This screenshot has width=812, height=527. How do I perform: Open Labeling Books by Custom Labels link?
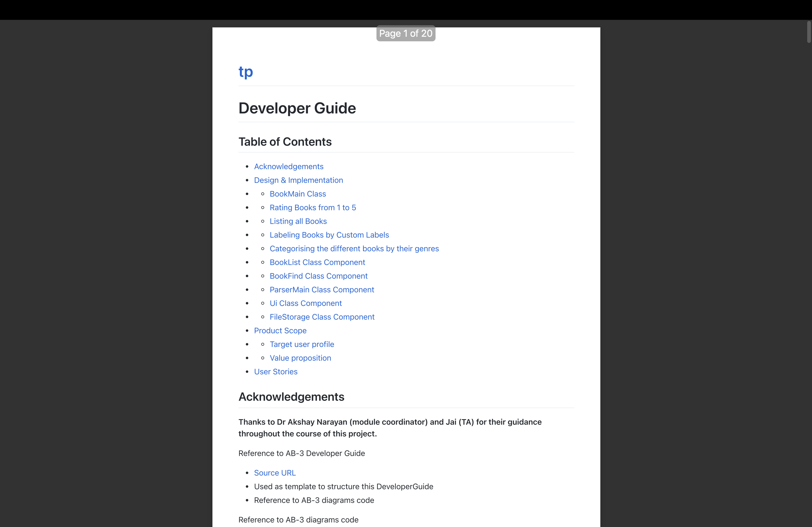[329, 235]
